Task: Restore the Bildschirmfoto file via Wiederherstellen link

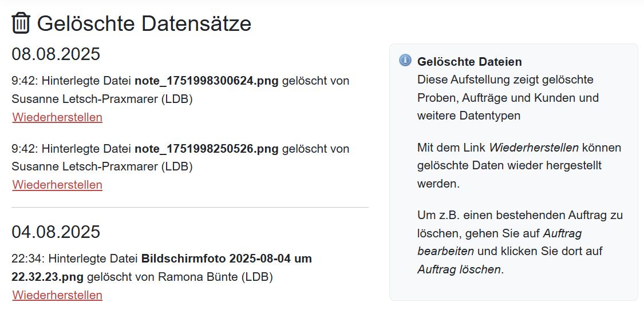Action: 57,295
